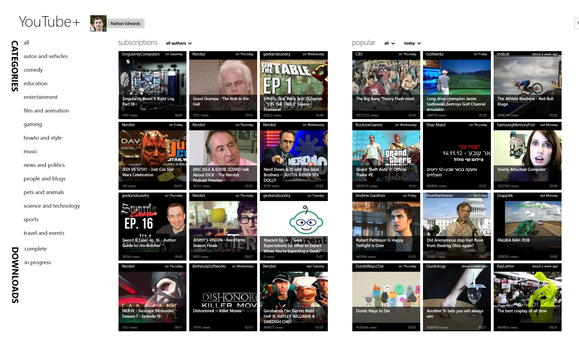Open the music category
The height and width of the screenshot is (362, 579).
30,151
